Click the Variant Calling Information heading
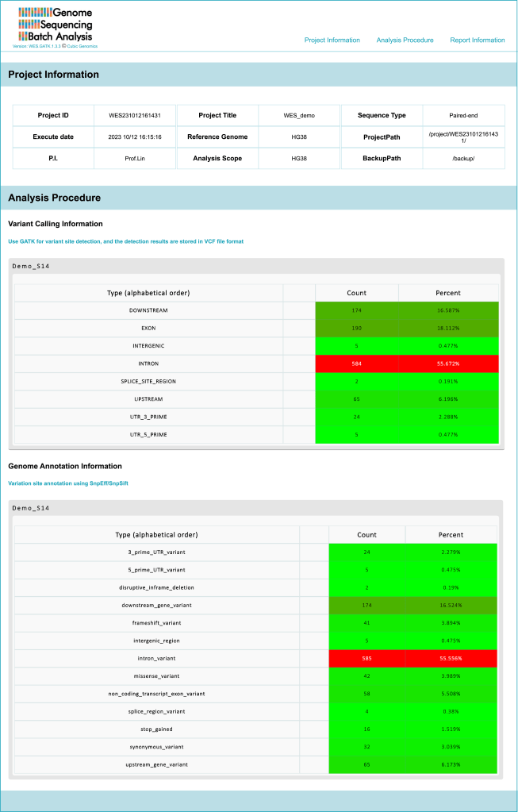 point(56,224)
